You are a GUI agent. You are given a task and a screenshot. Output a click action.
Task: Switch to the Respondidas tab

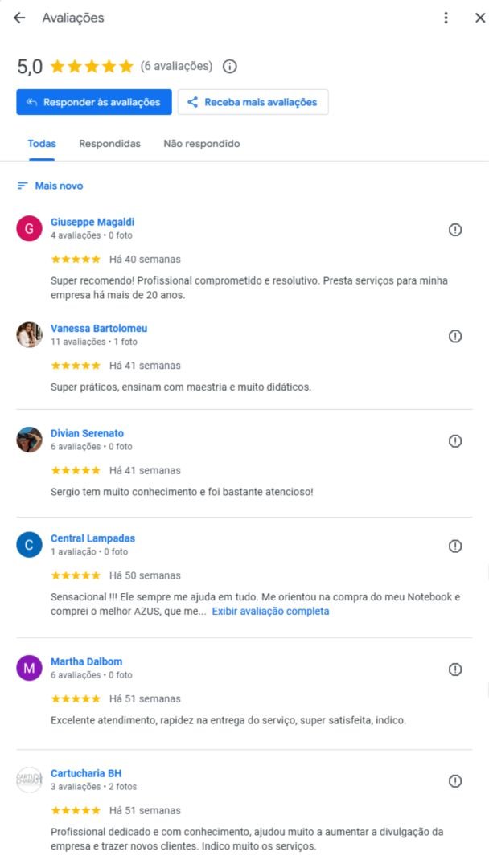pos(109,144)
